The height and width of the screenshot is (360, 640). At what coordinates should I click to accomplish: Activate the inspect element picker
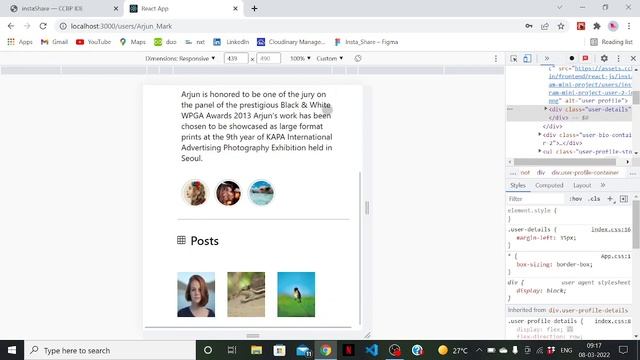tap(514, 58)
